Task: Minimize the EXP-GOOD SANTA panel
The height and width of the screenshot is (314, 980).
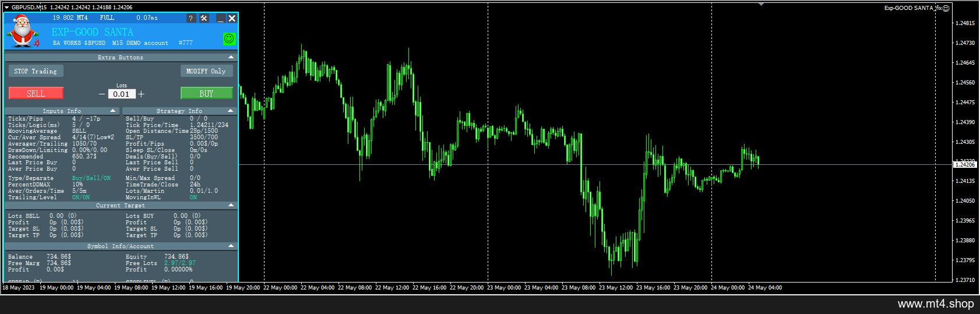Action: click(x=220, y=18)
